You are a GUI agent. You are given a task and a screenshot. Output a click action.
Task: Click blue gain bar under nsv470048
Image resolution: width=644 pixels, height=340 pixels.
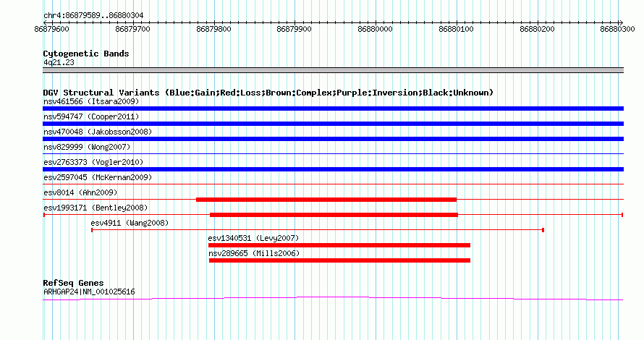coord(333,139)
